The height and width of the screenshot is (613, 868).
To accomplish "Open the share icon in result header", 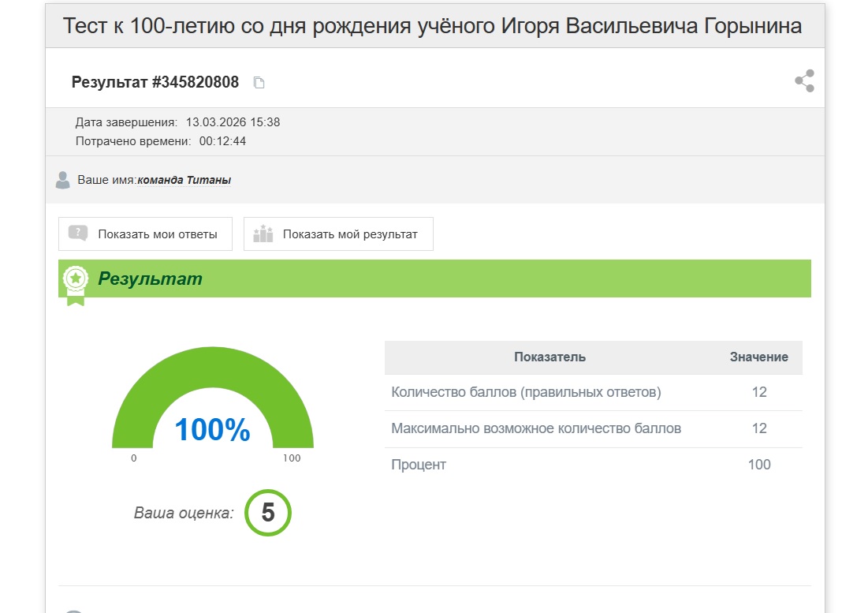I will [x=804, y=81].
